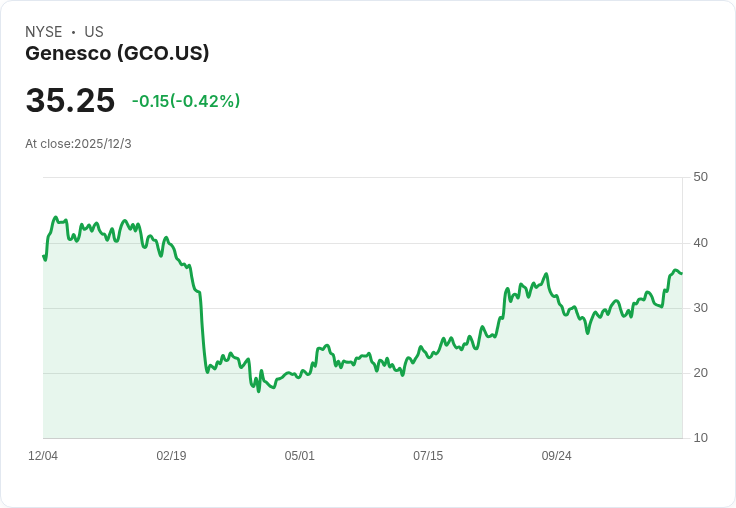This screenshot has height=508, width=736.
Task: Pick the 07/15 date on the x-axis
Action: (428, 456)
